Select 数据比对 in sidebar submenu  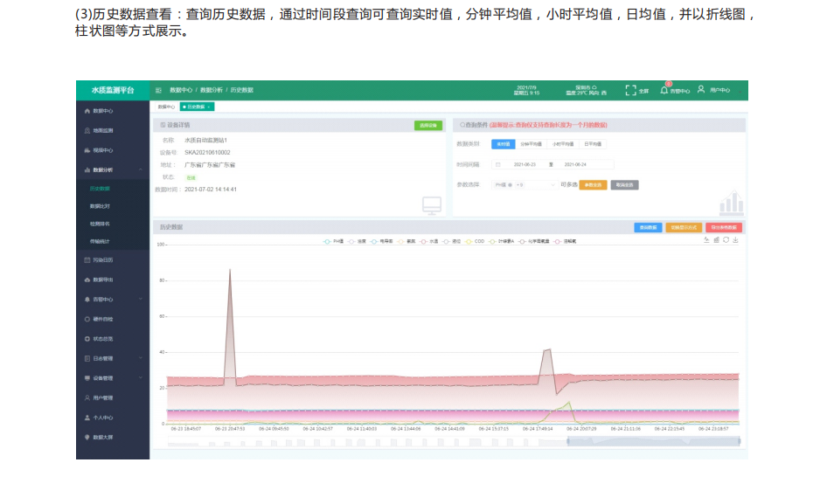tap(100, 206)
